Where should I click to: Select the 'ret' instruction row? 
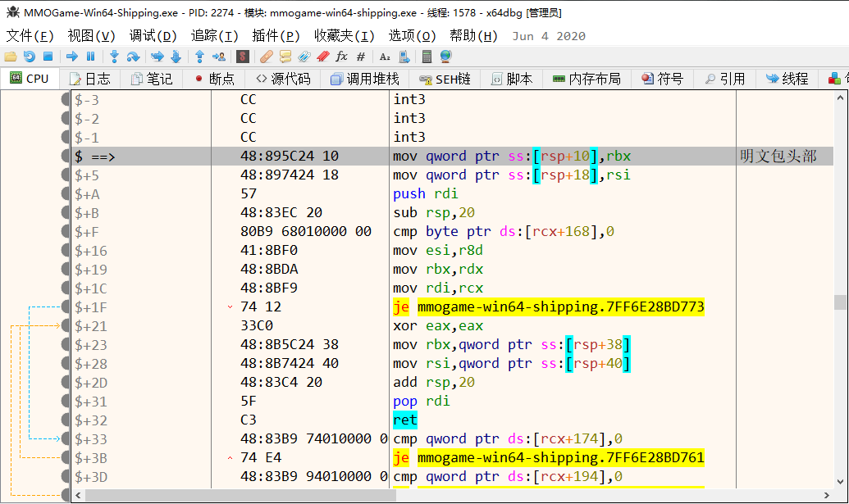(452, 420)
